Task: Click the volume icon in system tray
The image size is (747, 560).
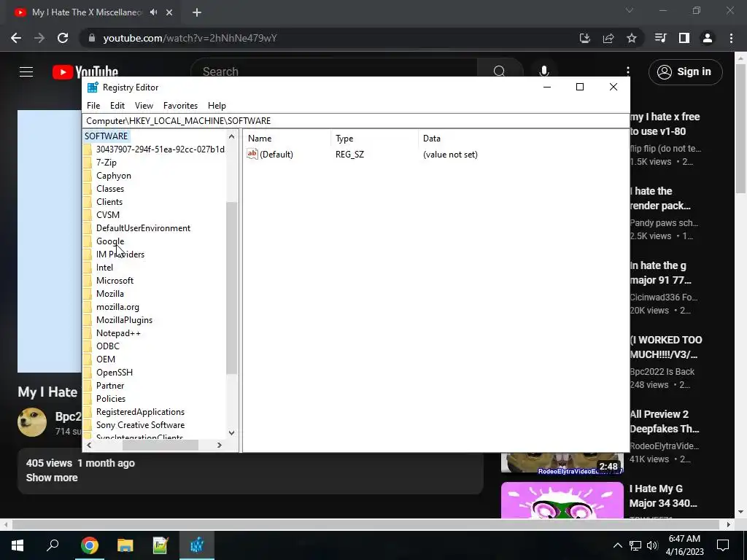Action: [652, 545]
